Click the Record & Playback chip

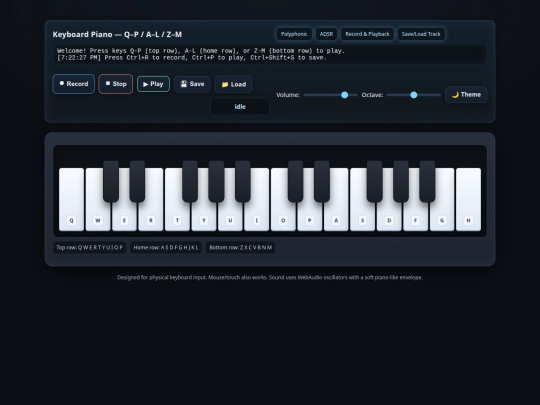(367, 34)
